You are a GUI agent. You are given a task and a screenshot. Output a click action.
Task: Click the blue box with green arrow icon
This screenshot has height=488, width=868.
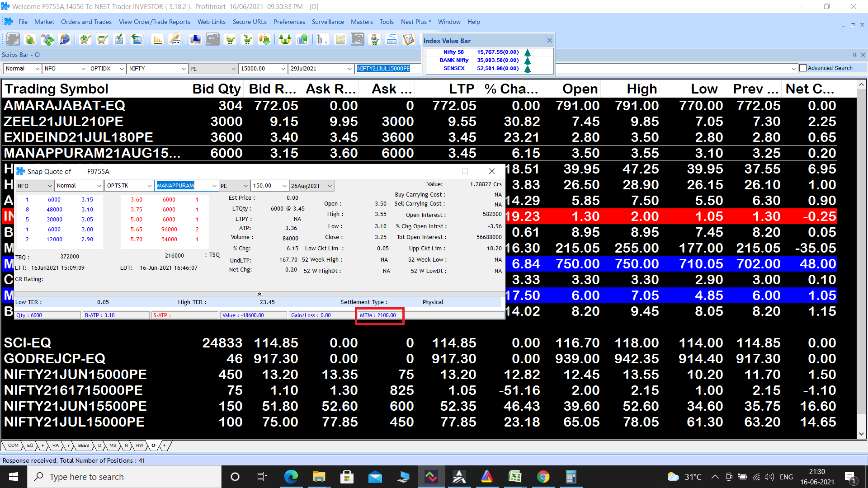click(x=136, y=40)
